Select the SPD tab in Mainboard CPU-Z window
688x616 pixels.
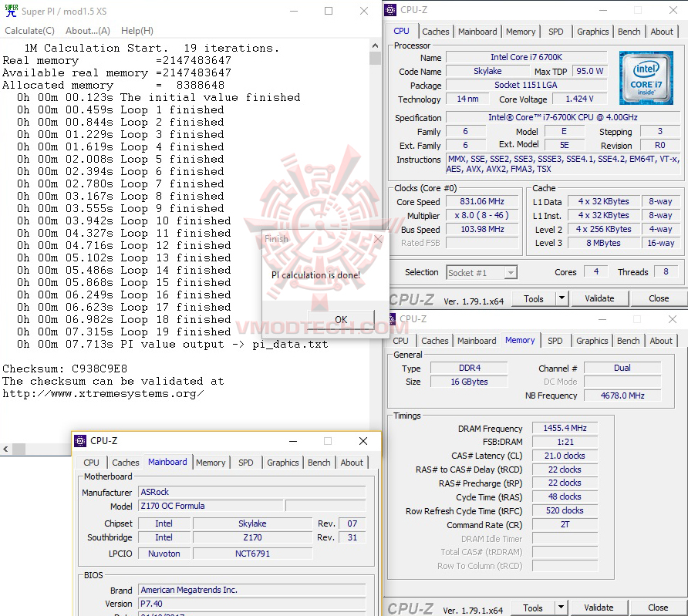pyautogui.click(x=246, y=463)
